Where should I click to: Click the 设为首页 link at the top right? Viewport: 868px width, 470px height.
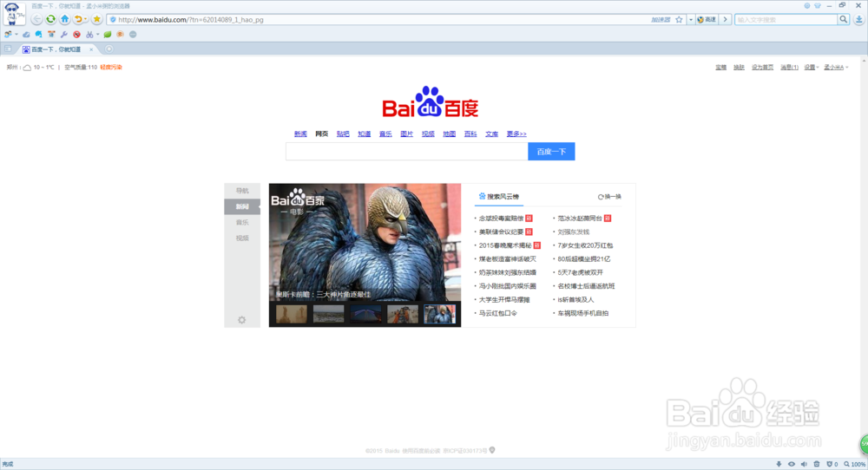coord(762,68)
